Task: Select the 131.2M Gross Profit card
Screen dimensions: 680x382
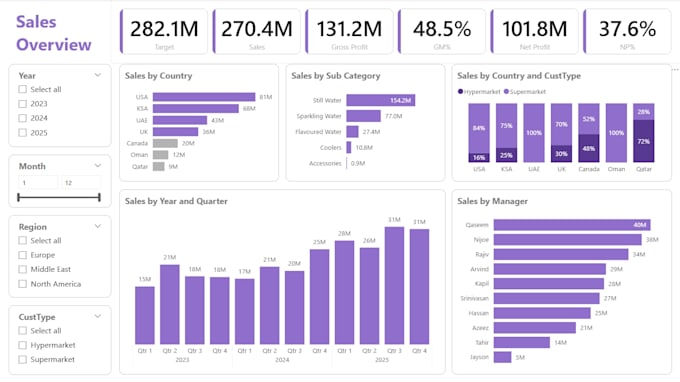Action: click(350, 32)
